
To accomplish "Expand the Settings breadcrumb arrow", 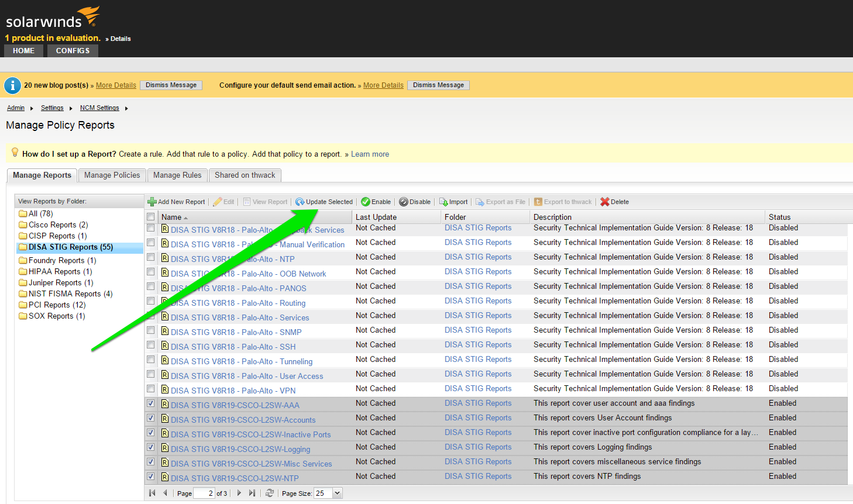I will [71, 108].
